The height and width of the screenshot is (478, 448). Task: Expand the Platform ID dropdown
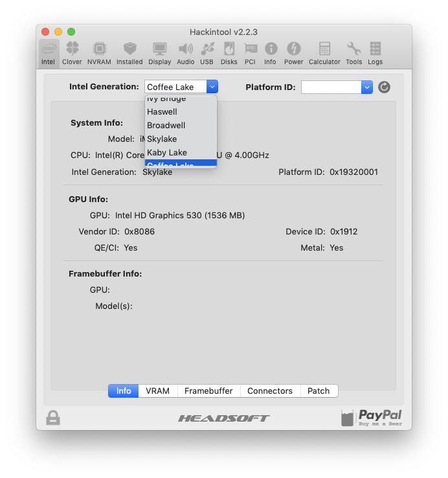click(x=367, y=87)
